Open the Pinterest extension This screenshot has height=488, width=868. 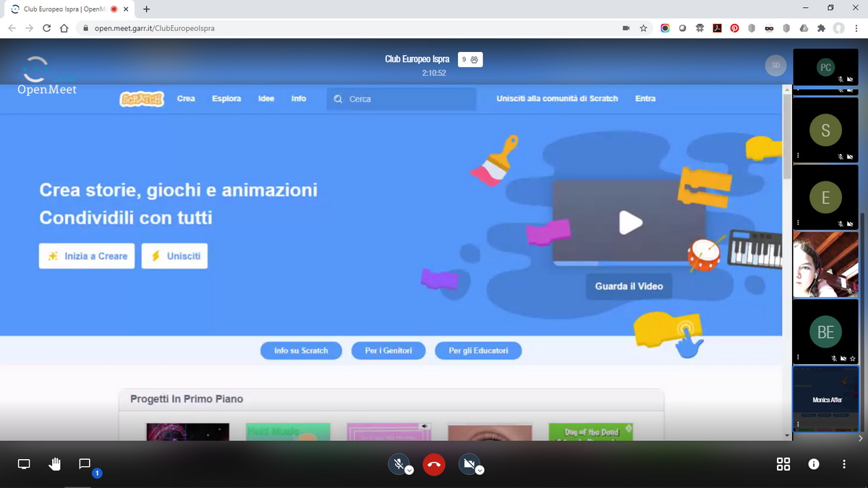pos(734,28)
